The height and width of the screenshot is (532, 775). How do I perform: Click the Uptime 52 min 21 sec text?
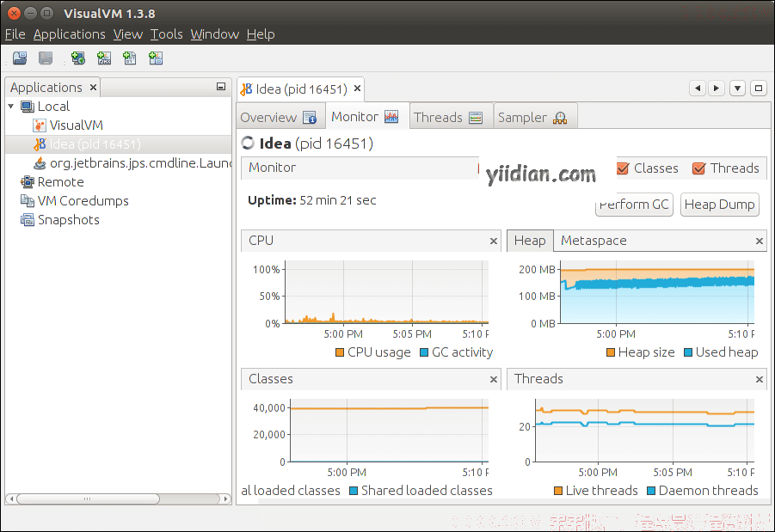click(x=312, y=200)
